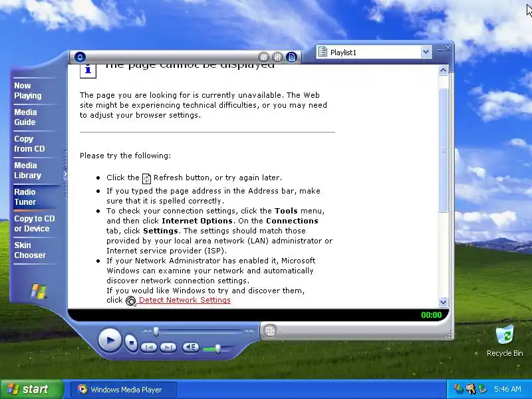
Task: Mute the player volume
Action: tap(191, 346)
